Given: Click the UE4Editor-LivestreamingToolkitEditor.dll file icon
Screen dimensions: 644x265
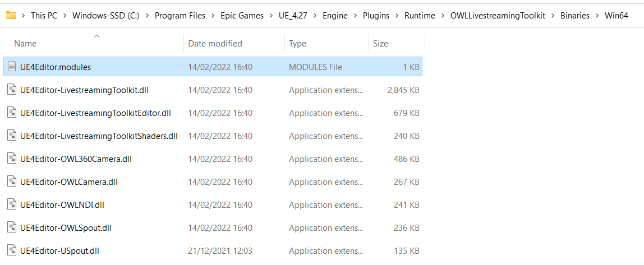Looking at the screenshot, I should tap(12, 113).
